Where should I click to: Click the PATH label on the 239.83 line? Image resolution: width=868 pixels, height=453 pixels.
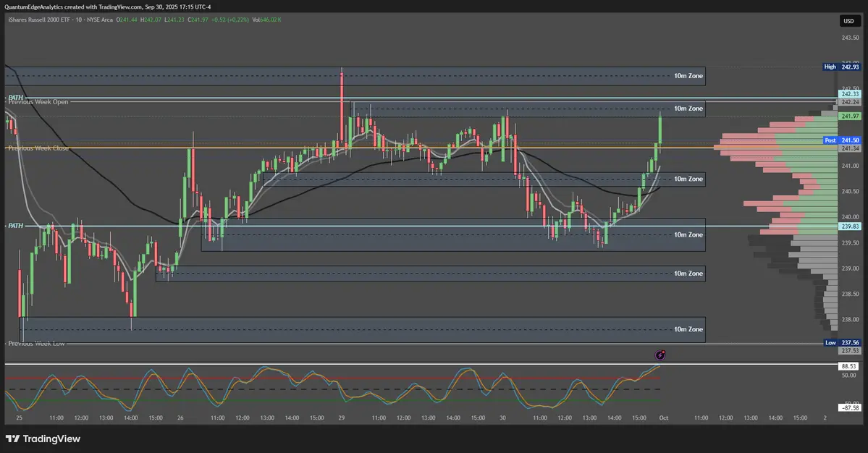coord(15,226)
